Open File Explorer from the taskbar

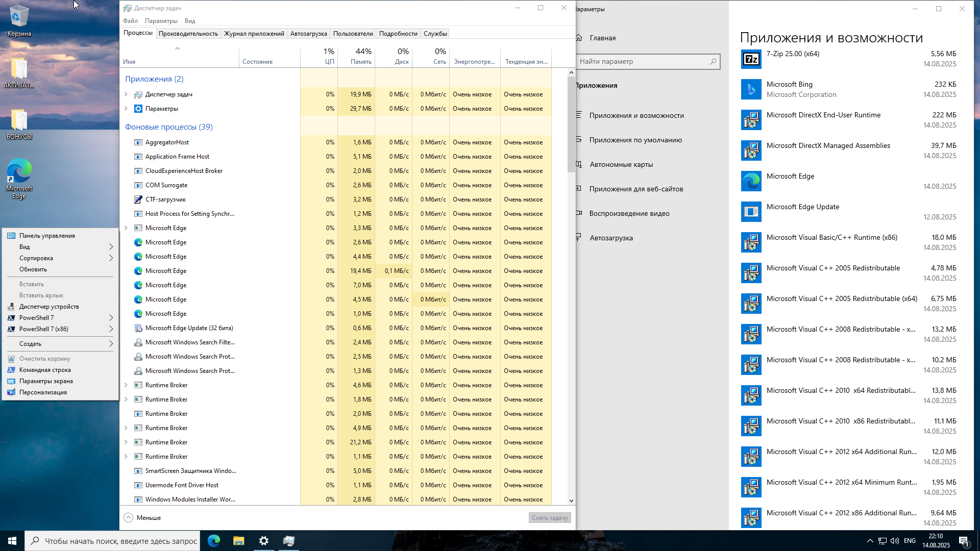pos(239,541)
